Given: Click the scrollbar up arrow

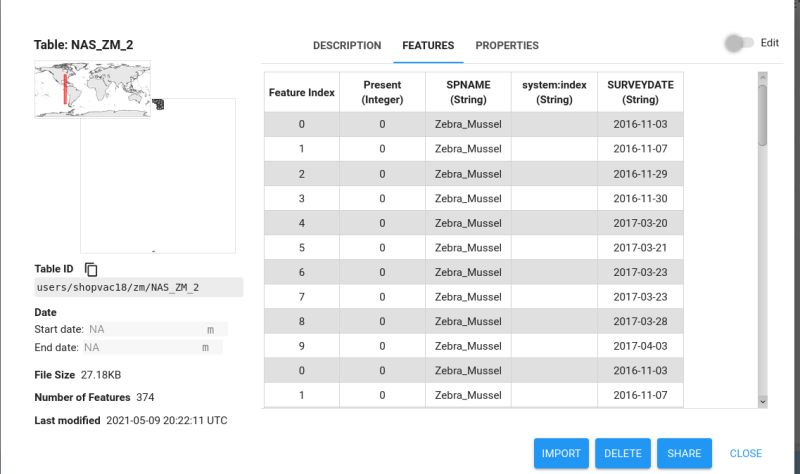Looking at the screenshot, I should (x=763, y=77).
